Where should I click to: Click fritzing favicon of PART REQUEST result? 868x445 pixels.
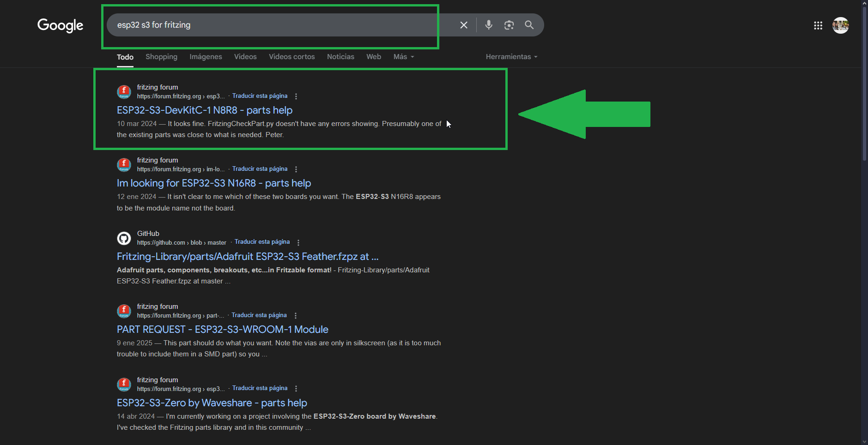[124, 311]
